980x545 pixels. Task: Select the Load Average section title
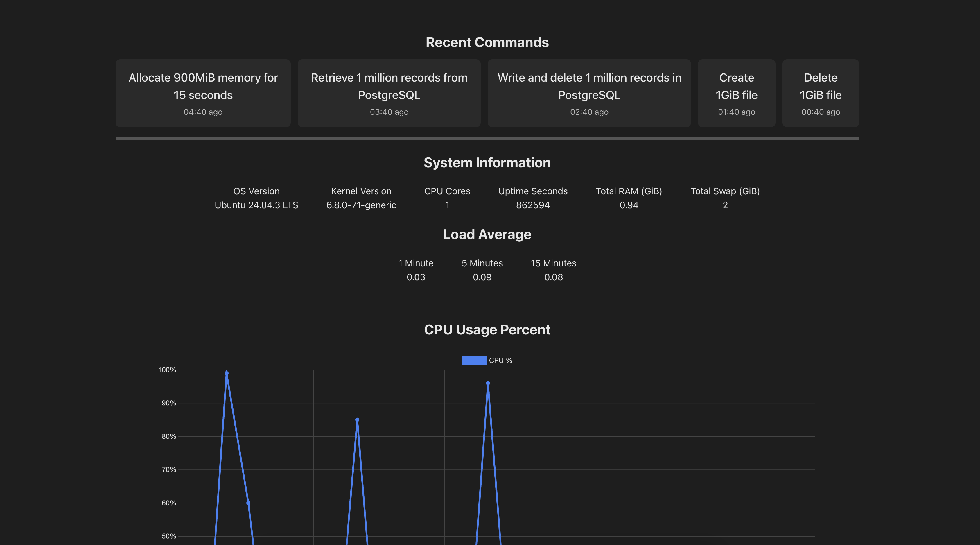[x=487, y=234]
